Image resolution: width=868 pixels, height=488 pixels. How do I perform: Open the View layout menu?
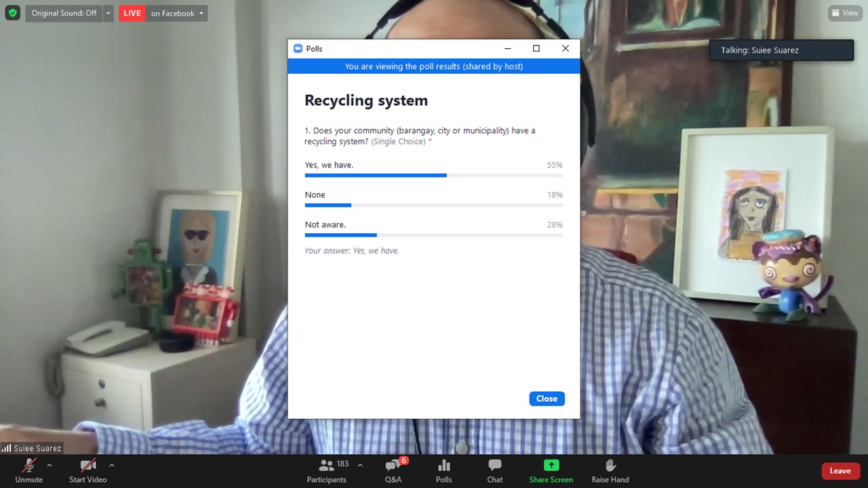(845, 13)
